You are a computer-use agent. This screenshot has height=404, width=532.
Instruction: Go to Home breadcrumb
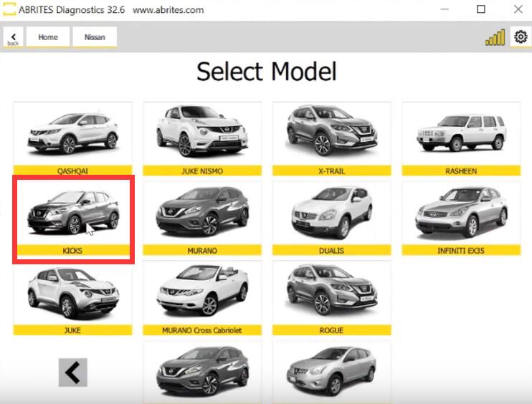coord(48,37)
